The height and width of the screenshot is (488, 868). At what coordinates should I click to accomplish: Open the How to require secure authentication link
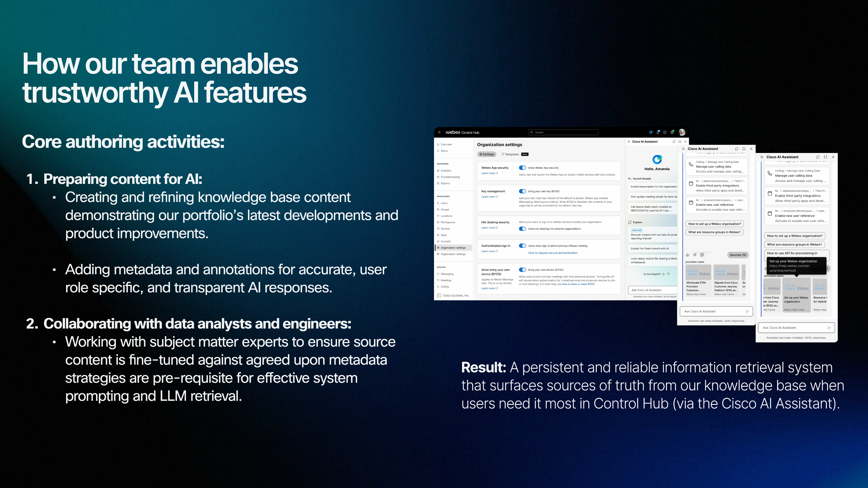[553, 253]
